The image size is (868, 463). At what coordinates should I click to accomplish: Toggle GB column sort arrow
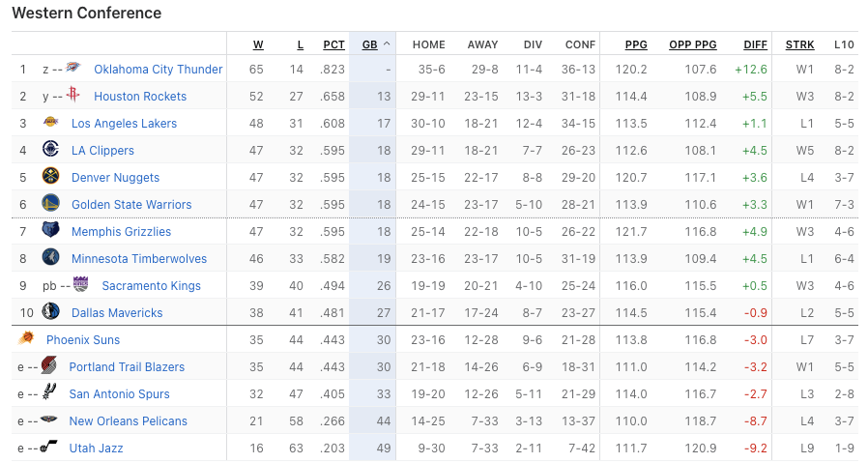point(387,44)
